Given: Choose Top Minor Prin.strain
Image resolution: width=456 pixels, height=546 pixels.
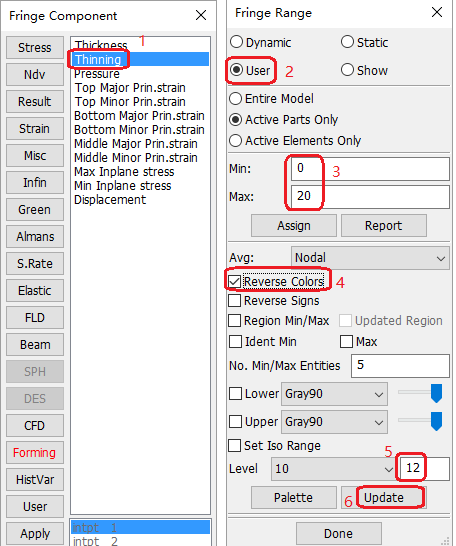Looking at the screenshot, I should [x=130, y=102].
